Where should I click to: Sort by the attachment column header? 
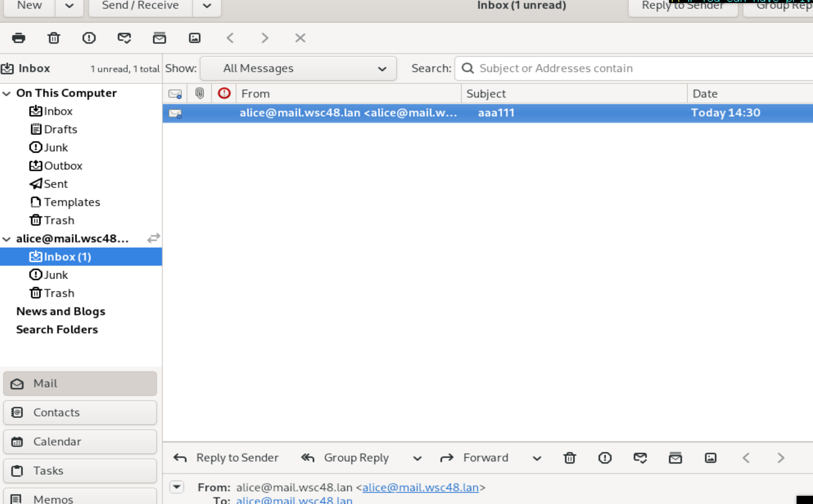[199, 93]
